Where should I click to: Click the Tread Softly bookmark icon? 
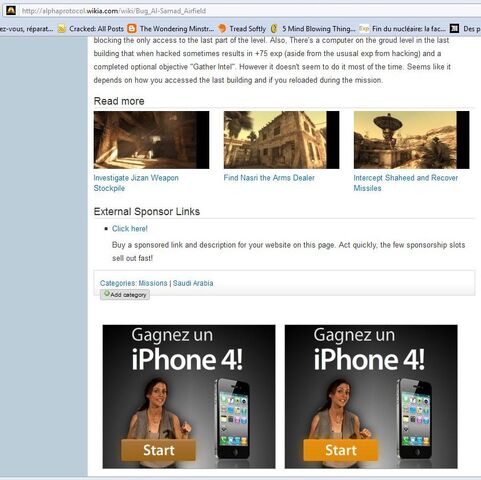point(222,29)
